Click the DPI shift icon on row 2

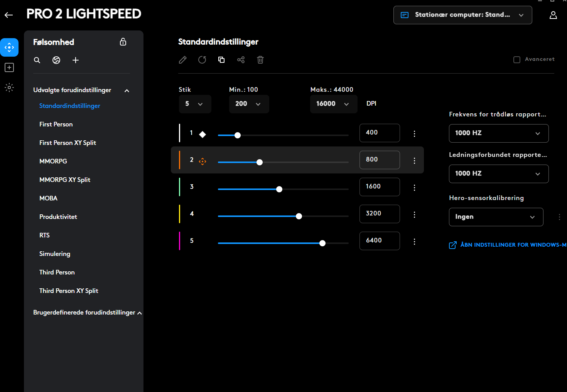pos(202,162)
